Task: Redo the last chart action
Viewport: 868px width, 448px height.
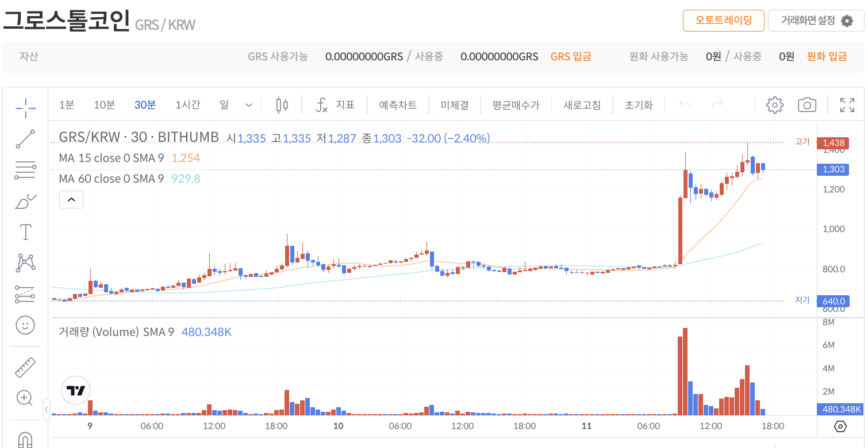Action: pos(717,105)
